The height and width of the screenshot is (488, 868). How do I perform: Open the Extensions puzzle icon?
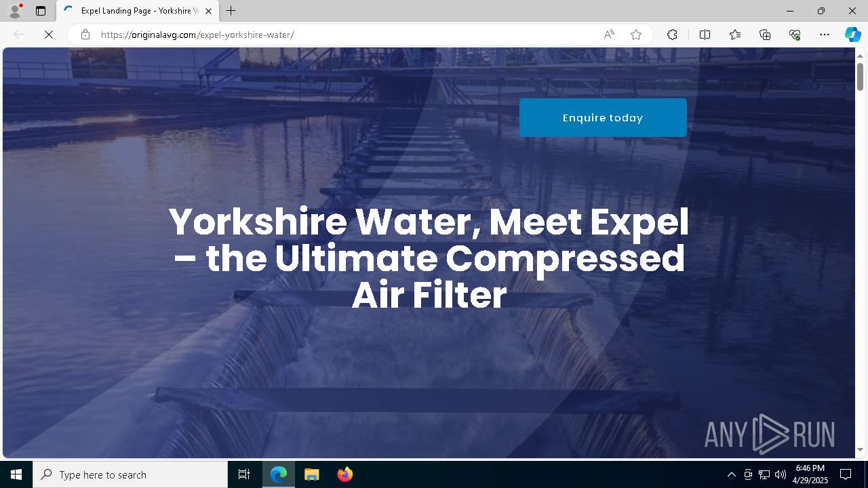click(672, 35)
